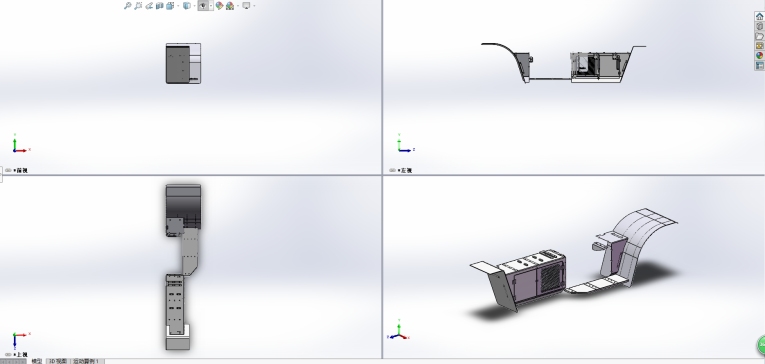Screen dimensions: 765x364
Task: Toggle the Hide/Show Items eye icon
Action: click(x=203, y=6)
